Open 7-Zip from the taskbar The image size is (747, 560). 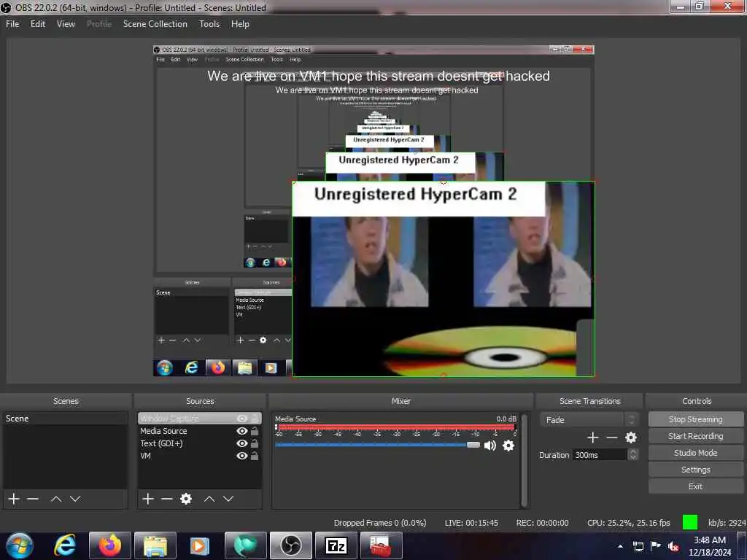tap(336, 545)
